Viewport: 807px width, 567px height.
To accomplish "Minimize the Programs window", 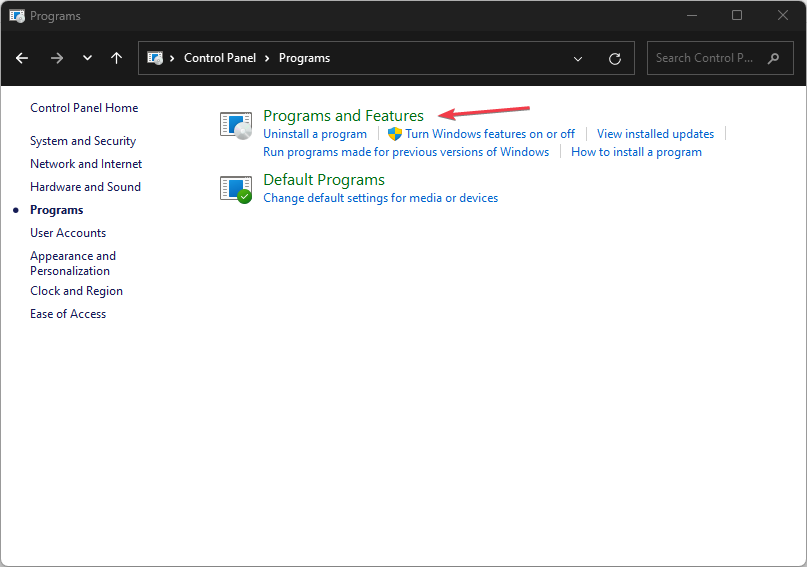I will [x=692, y=15].
